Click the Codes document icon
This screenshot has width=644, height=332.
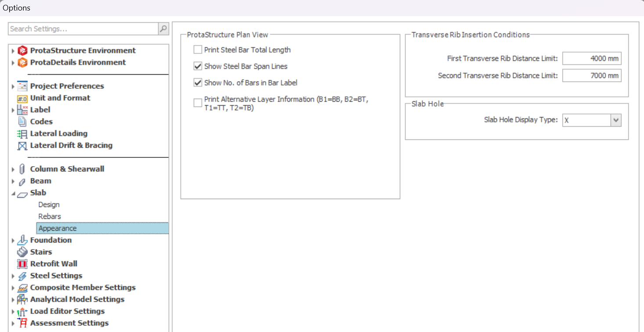point(22,122)
